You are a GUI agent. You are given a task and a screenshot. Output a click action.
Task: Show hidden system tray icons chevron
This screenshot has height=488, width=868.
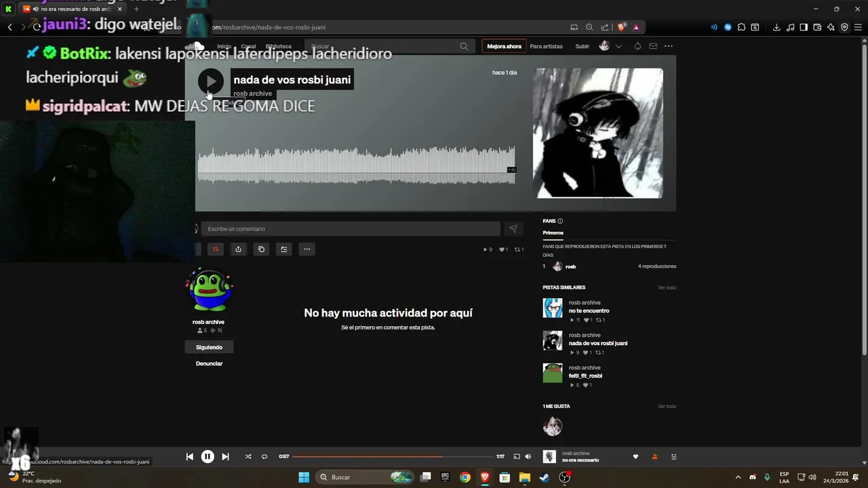tap(738, 477)
